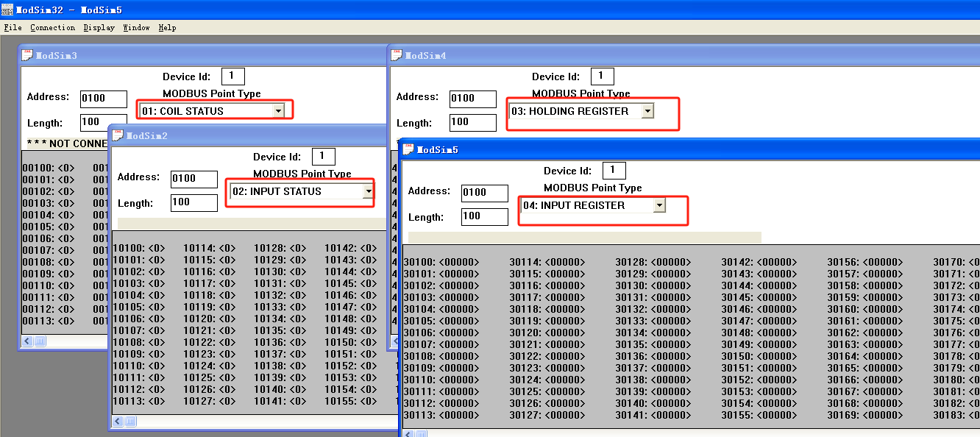Click the ModSim5 window document icon

408,149
